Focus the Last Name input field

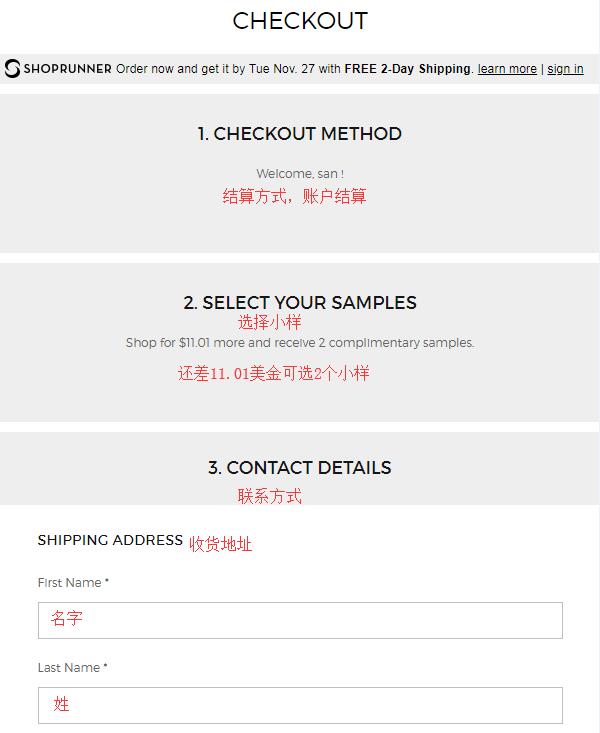pos(300,705)
